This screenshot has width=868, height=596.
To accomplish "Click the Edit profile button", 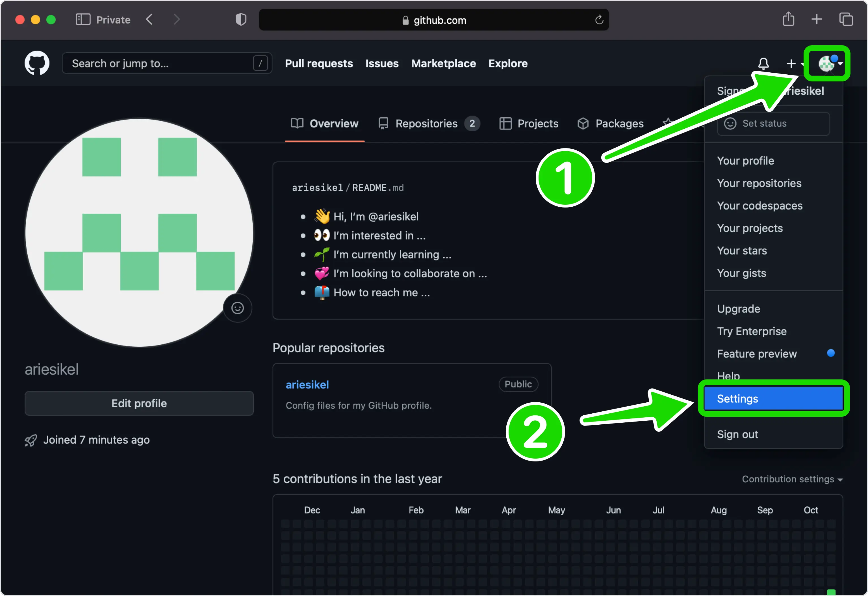I will [x=139, y=403].
